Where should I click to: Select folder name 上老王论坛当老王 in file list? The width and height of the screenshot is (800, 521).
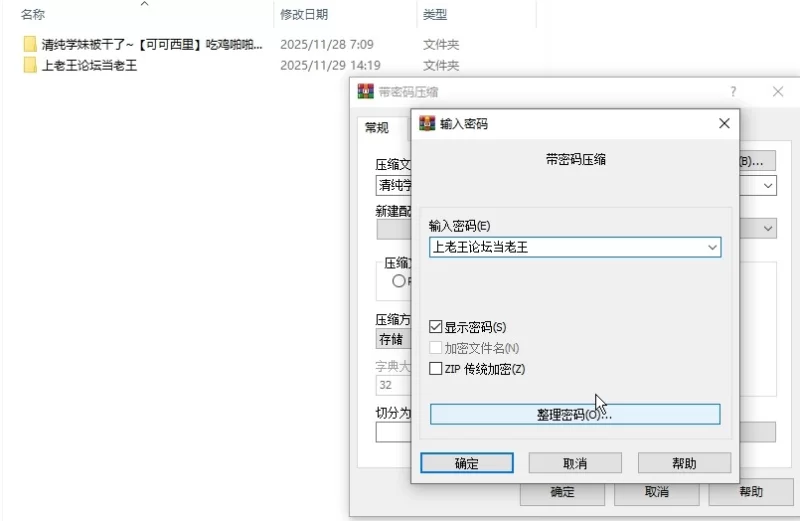pos(89,65)
